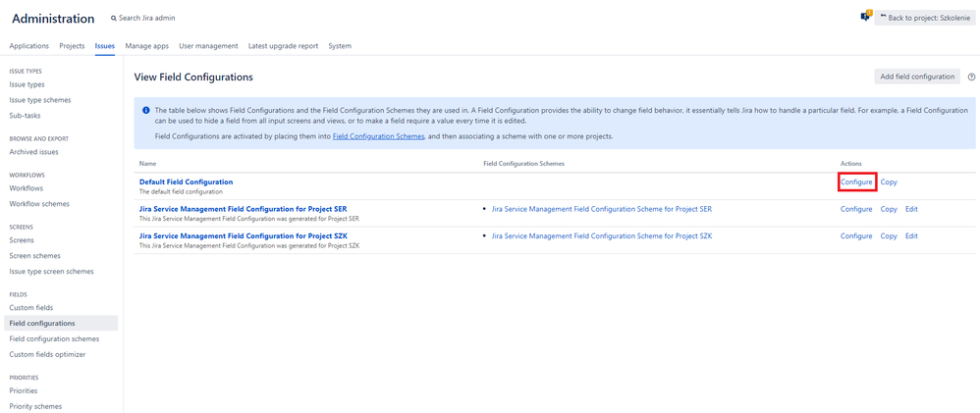Viewport: 980px width, 413px height.
Task: Open Screens in sidebar
Action: point(22,240)
